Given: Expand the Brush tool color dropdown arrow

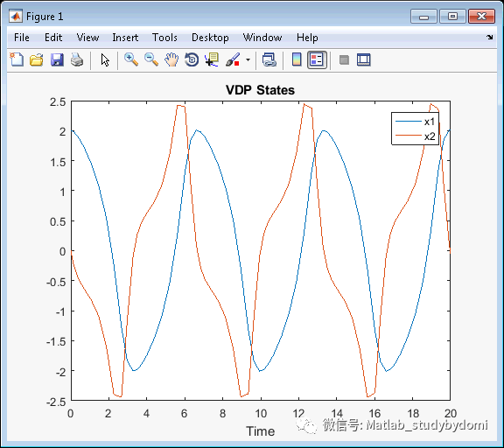Looking at the screenshot, I should click(248, 59).
